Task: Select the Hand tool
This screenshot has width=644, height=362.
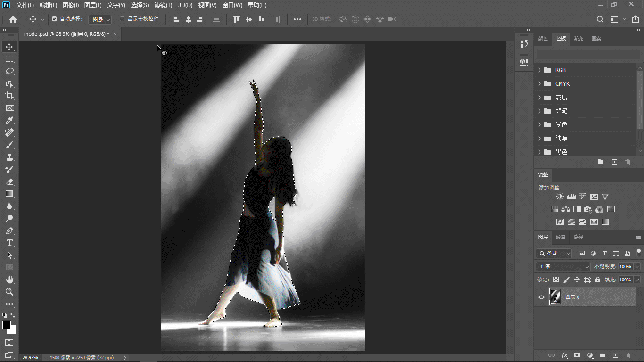Action: coord(9,280)
